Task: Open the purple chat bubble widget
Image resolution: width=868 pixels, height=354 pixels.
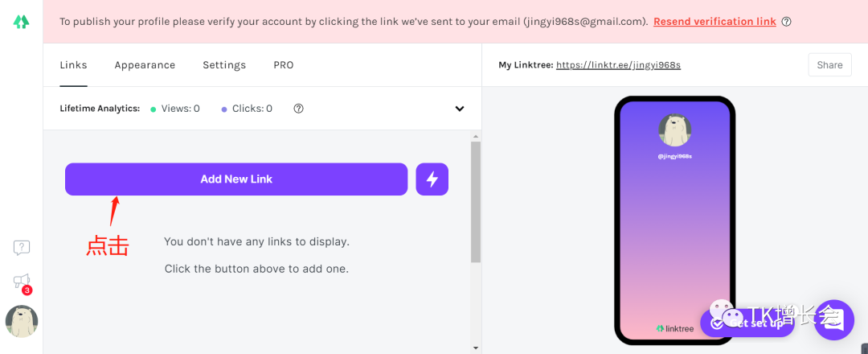Action: click(833, 319)
